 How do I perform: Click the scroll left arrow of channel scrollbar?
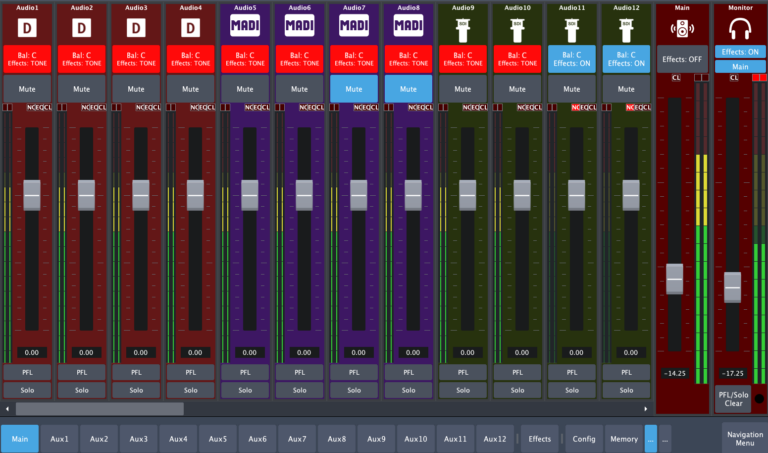point(7,408)
